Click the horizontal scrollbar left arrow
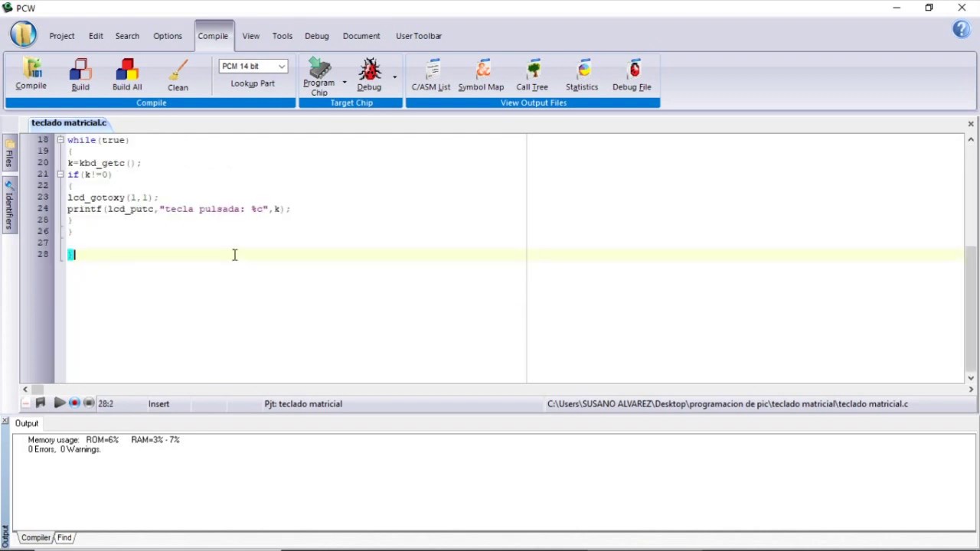Image resolution: width=980 pixels, height=551 pixels. click(25, 390)
